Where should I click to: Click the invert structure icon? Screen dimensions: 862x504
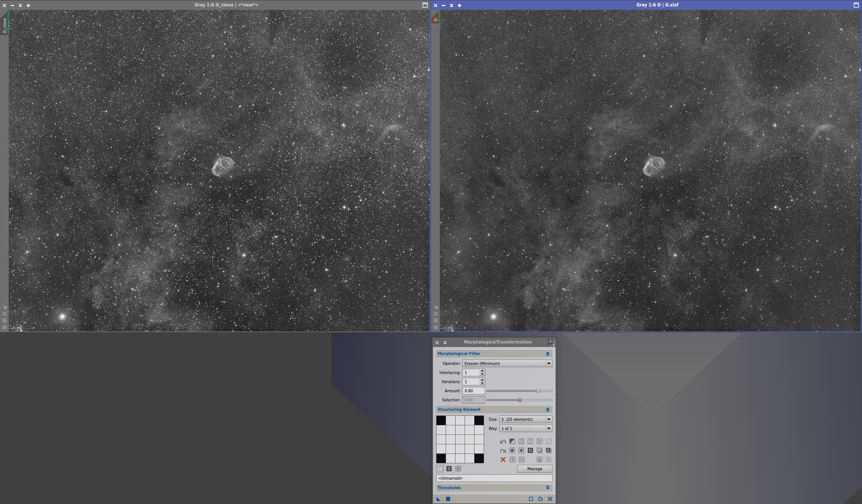[512, 441]
